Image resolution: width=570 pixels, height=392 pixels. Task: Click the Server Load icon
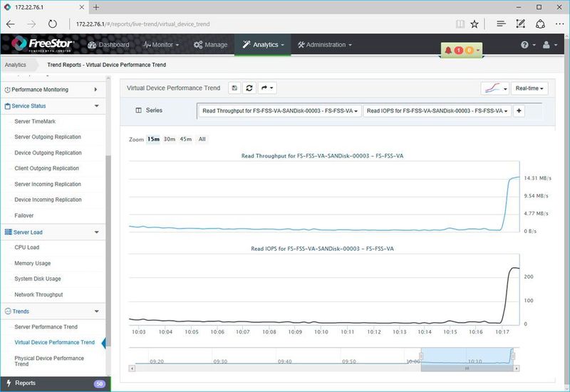tap(8, 232)
